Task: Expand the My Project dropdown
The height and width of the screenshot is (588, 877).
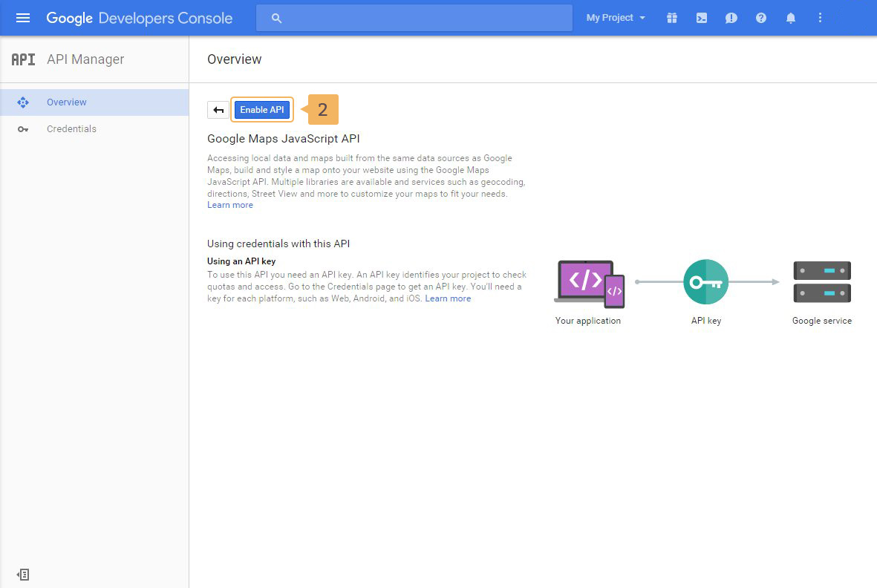Action: pyautogui.click(x=616, y=18)
